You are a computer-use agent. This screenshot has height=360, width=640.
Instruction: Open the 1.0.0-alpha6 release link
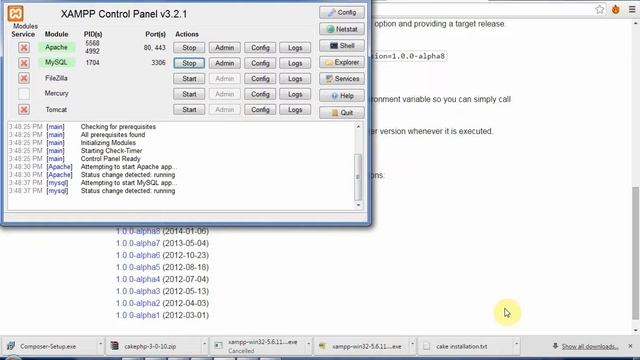[x=138, y=256]
